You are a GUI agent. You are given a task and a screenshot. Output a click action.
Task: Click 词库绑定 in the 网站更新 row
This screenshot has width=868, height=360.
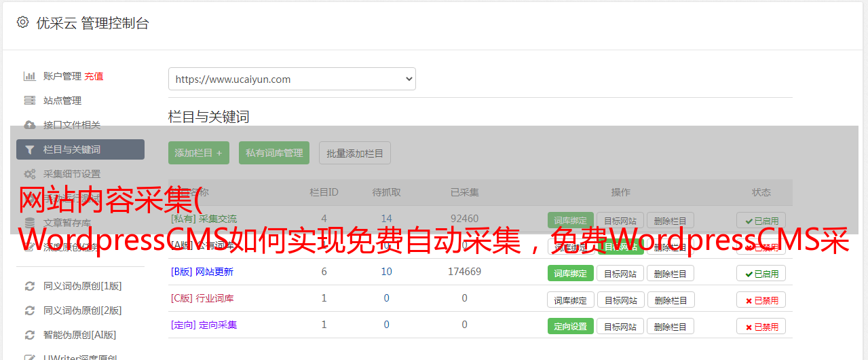pos(571,273)
